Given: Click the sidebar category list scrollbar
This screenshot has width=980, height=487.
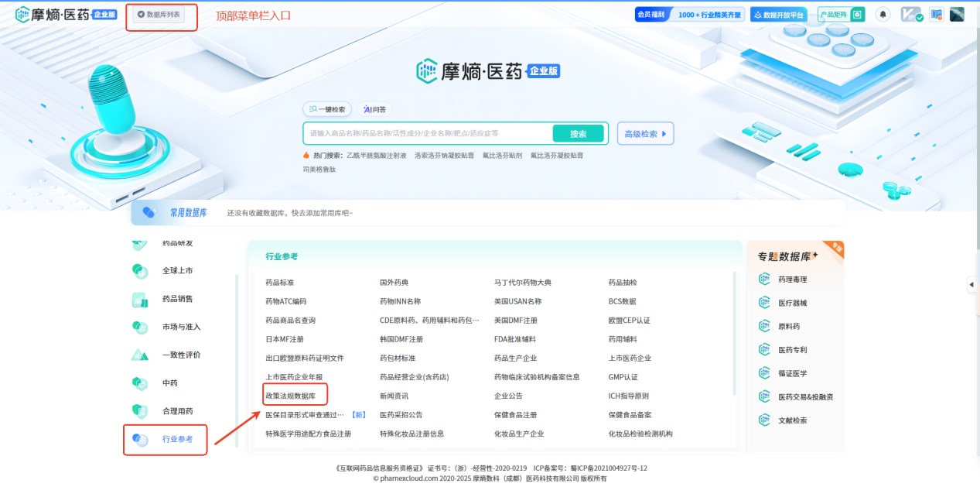Looking at the screenshot, I should click(237, 360).
